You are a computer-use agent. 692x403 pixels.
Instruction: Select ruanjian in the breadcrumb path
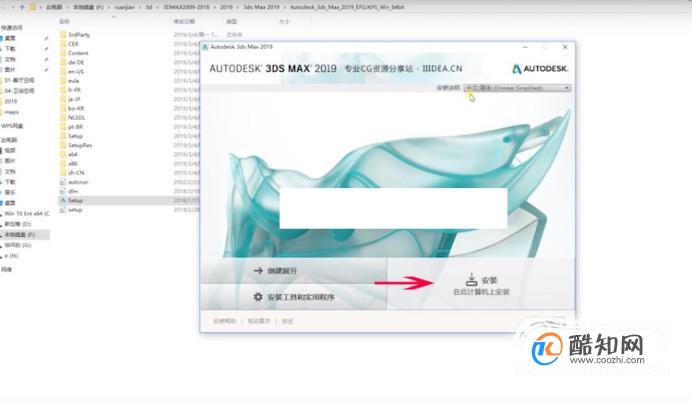pyautogui.click(x=124, y=8)
